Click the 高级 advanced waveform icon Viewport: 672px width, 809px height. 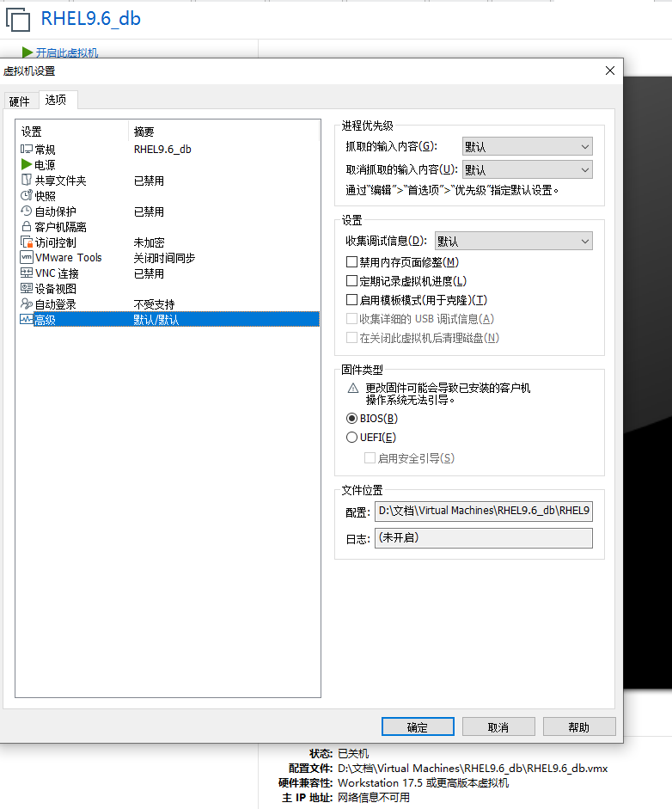point(27,319)
